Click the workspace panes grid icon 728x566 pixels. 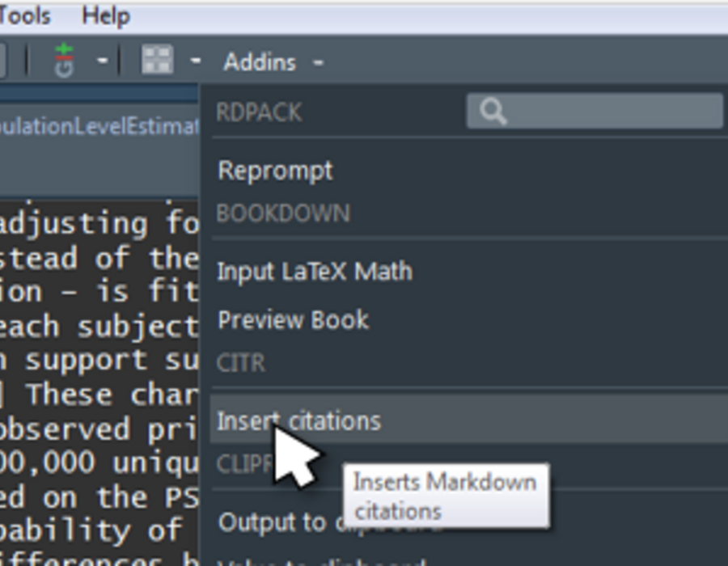pos(158,61)
